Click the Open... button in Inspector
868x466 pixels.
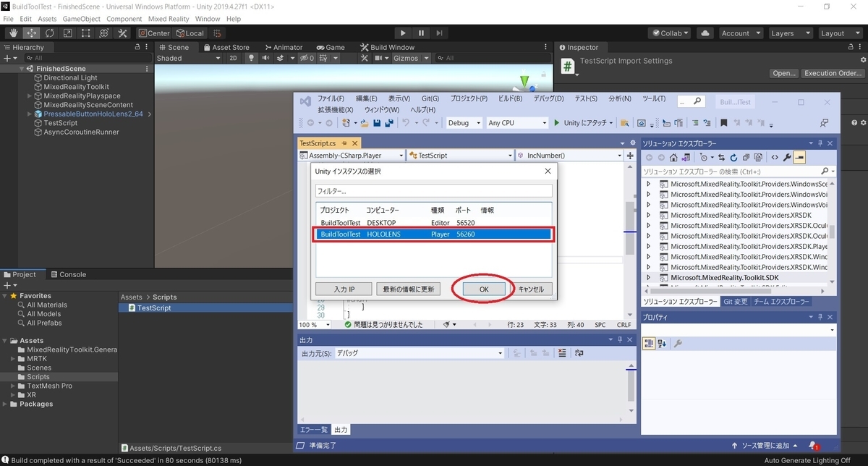(783, 73)
